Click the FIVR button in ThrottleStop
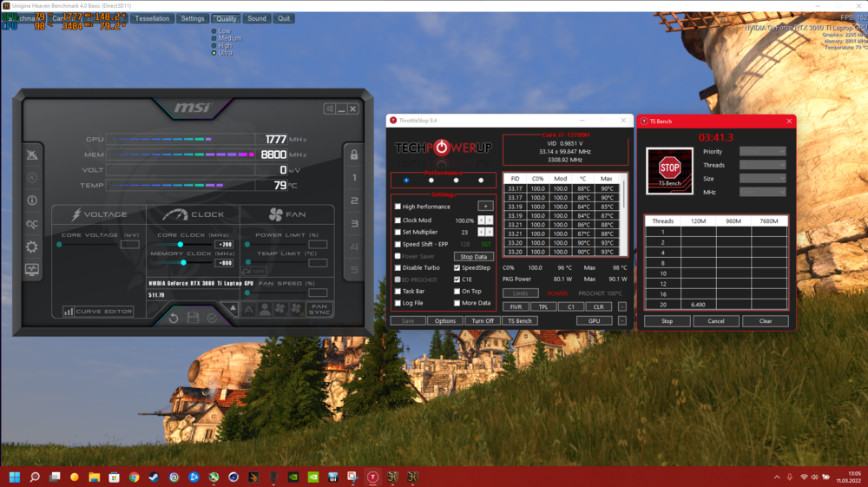868x487 pixels. 516,307
